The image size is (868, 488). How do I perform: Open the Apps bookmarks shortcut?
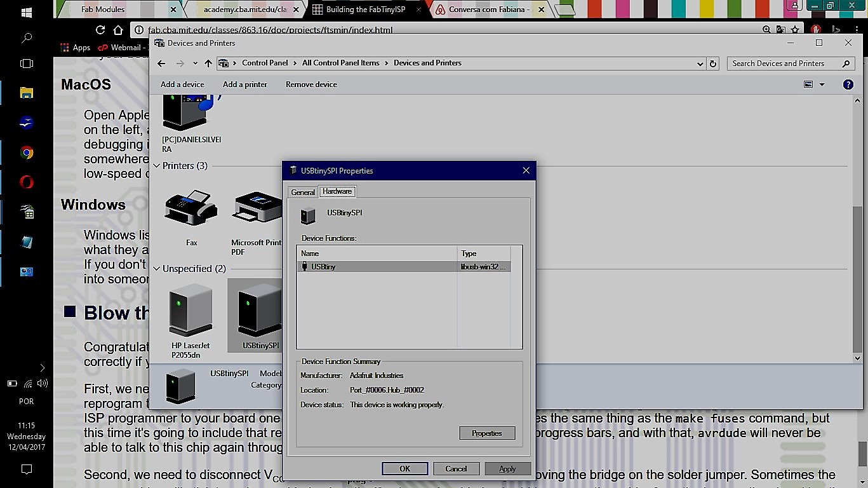coord(75,48)
